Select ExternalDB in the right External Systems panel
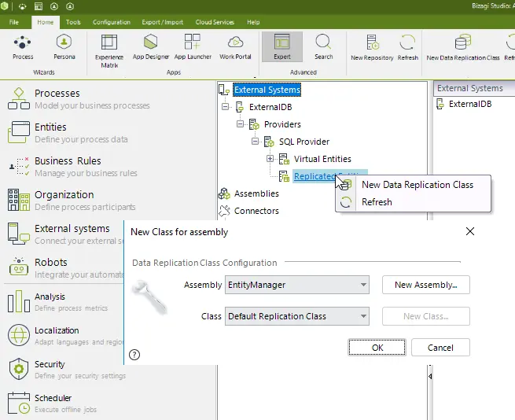Image resolution: width=515 pixels, height=420 pixels. point(470,104)
